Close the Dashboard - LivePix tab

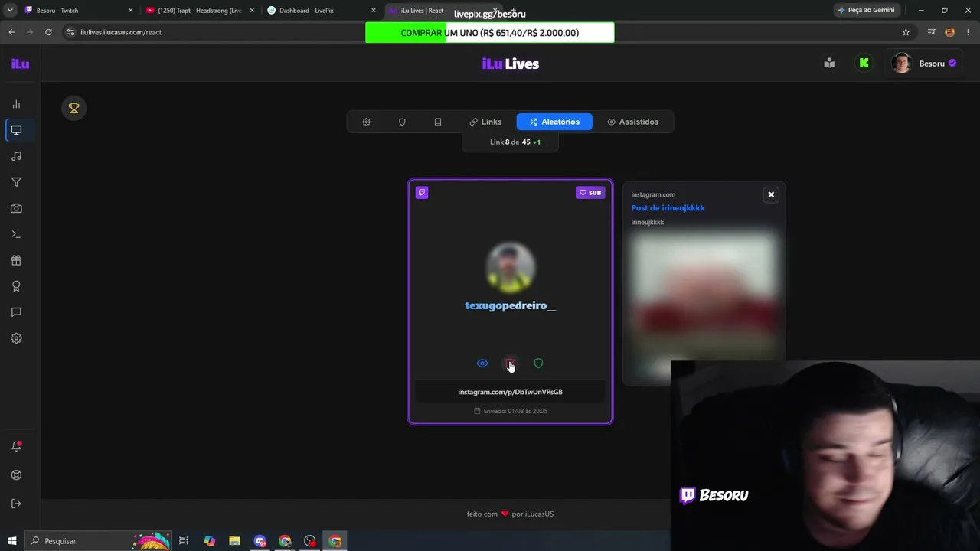374,11
